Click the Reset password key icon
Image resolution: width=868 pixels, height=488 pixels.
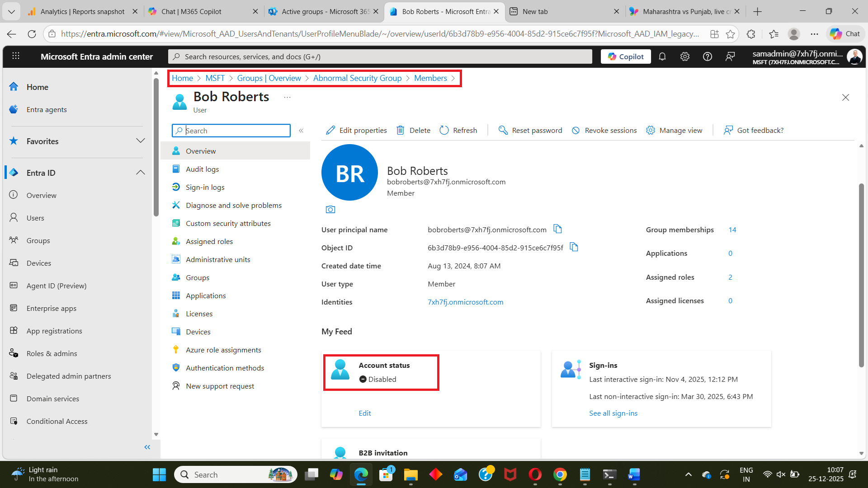(503, 130)
